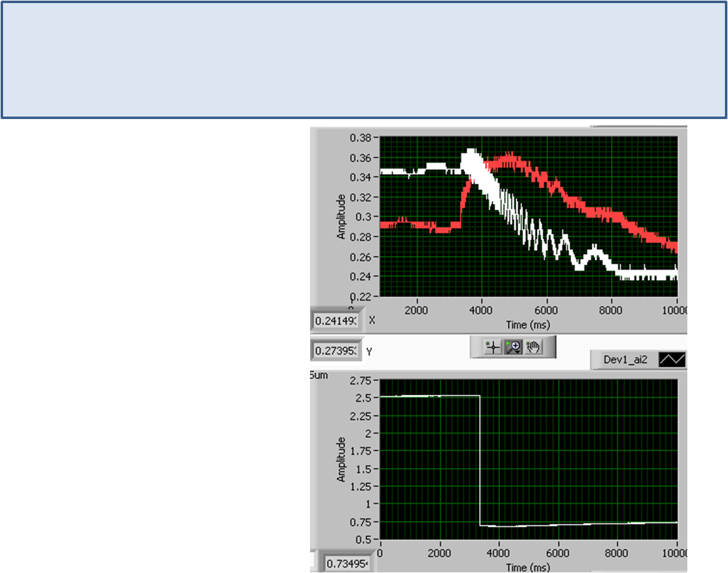Viewport: 728px width, 573px height.
Task: Click the 2000 tick on upper graph X-axis
Action: click(416, 310)
